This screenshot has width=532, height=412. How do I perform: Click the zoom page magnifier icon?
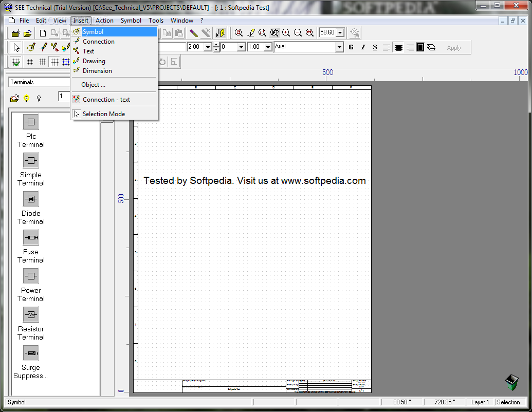(x=239, y=32)
